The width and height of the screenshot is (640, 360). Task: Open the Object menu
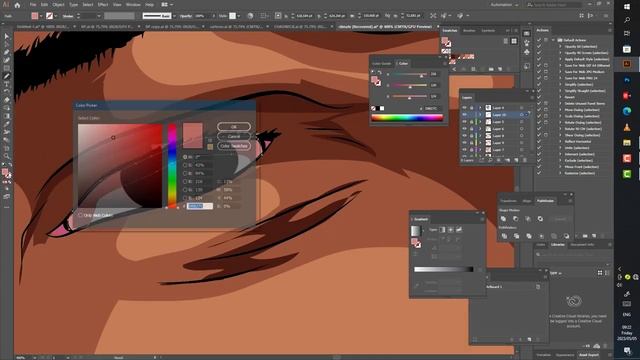(58, 5)
